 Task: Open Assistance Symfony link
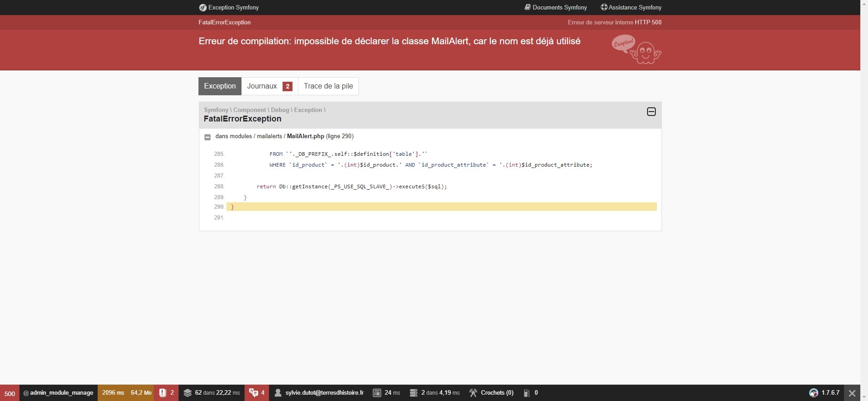[x=631, y=7]
